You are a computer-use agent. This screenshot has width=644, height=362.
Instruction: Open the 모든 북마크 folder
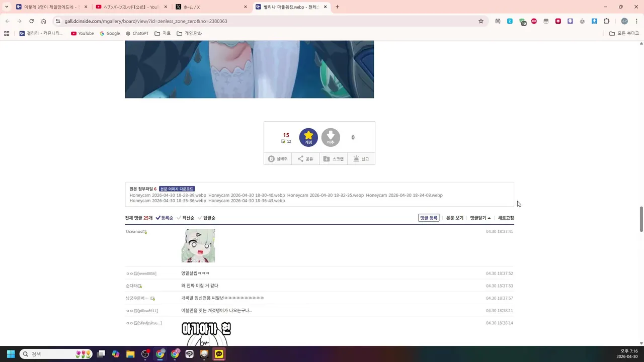624,33
